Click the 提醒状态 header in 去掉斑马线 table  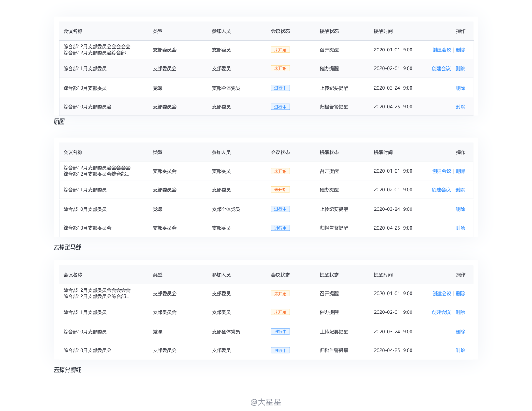coord(329,152)
